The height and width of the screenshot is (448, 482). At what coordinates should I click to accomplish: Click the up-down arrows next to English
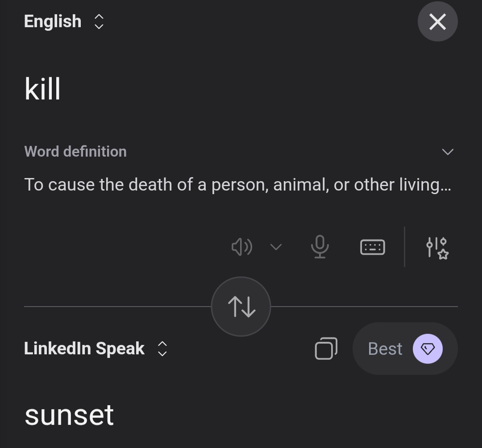coord(99,21)
